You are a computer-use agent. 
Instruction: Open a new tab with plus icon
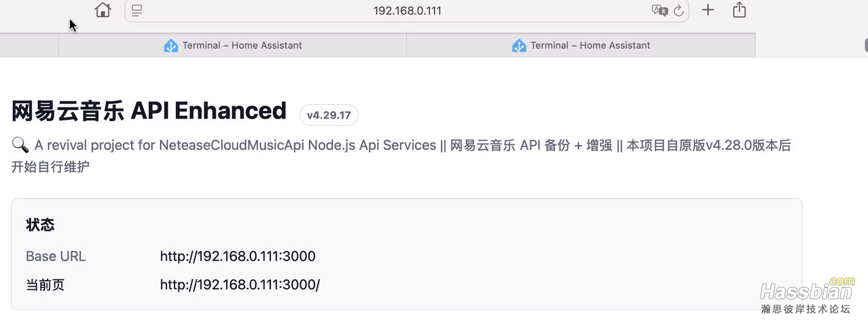708,10
